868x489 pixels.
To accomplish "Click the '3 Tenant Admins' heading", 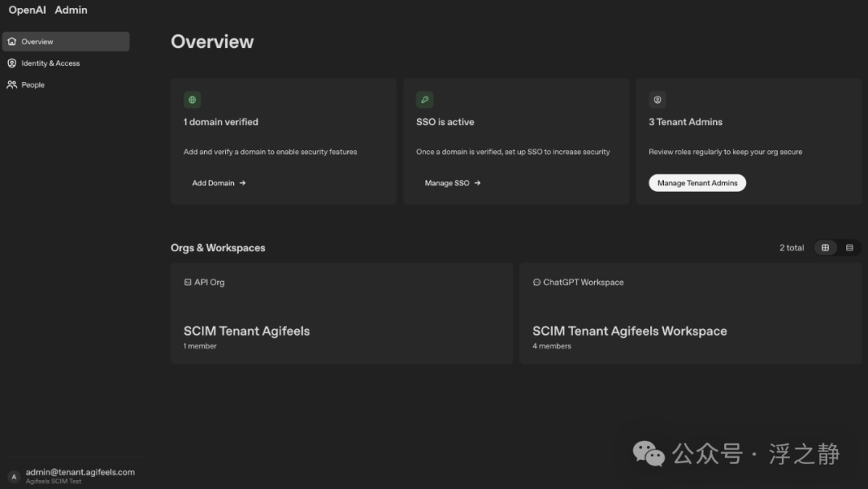I will point(686,122).
